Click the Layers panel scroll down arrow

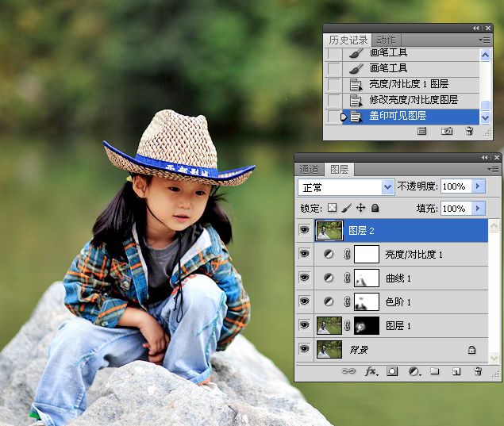click(494, 357)
